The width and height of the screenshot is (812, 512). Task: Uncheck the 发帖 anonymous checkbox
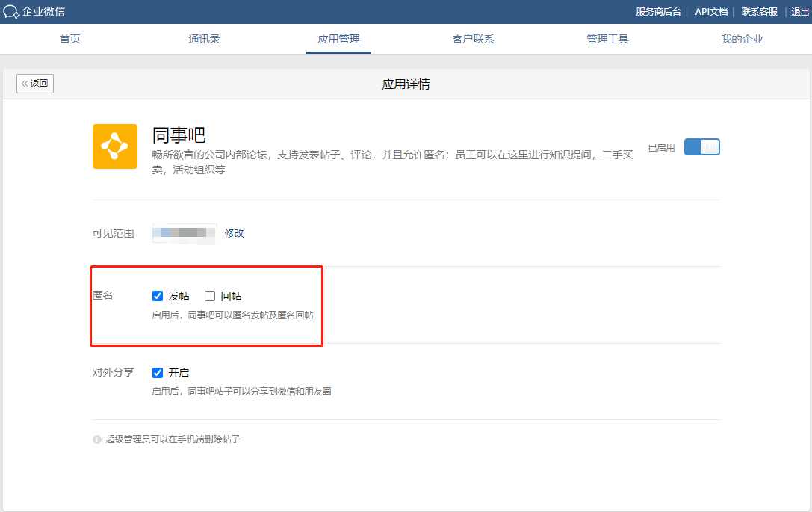[158, 296]
